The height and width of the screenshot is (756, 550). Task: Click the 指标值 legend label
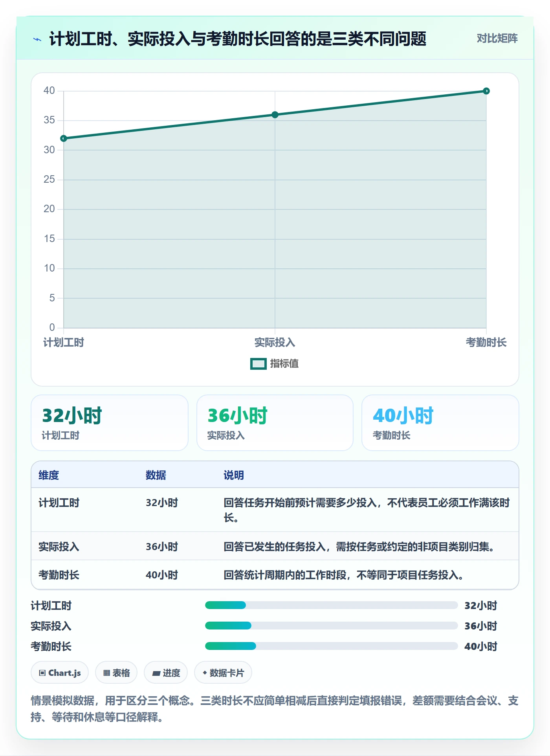tap(284, 364)
